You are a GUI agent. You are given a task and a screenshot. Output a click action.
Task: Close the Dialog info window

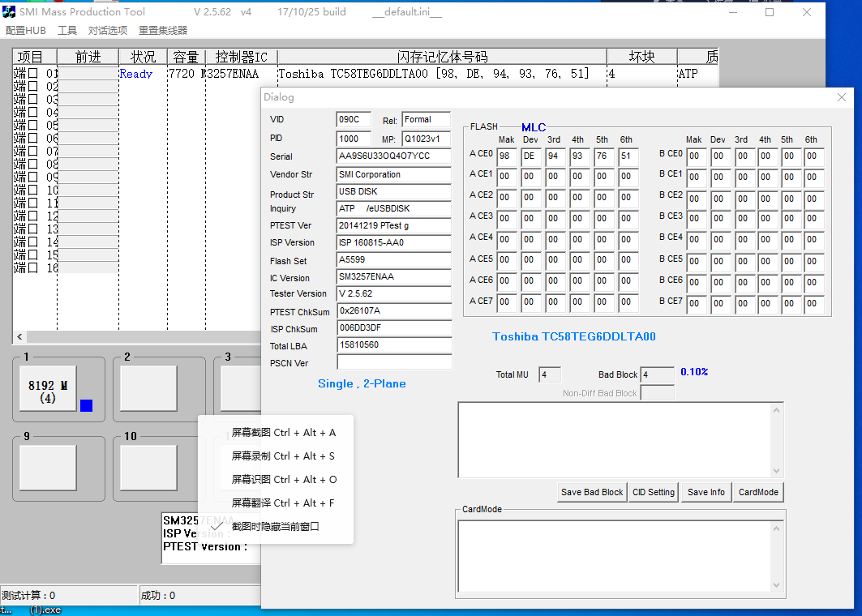841,97
